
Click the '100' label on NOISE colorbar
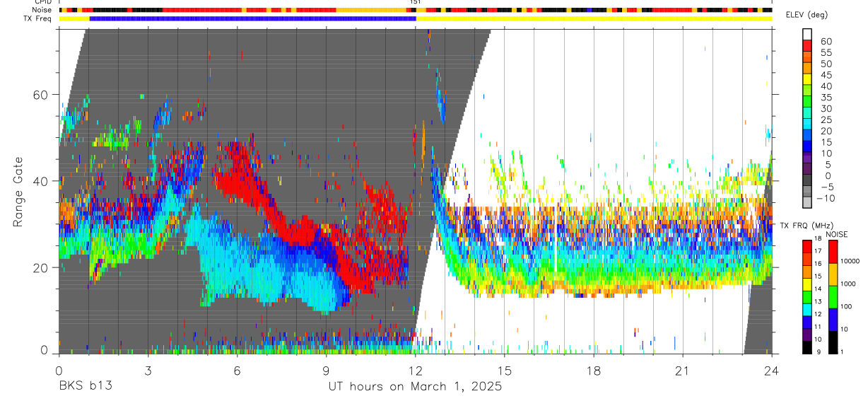[x=848, y=306]
